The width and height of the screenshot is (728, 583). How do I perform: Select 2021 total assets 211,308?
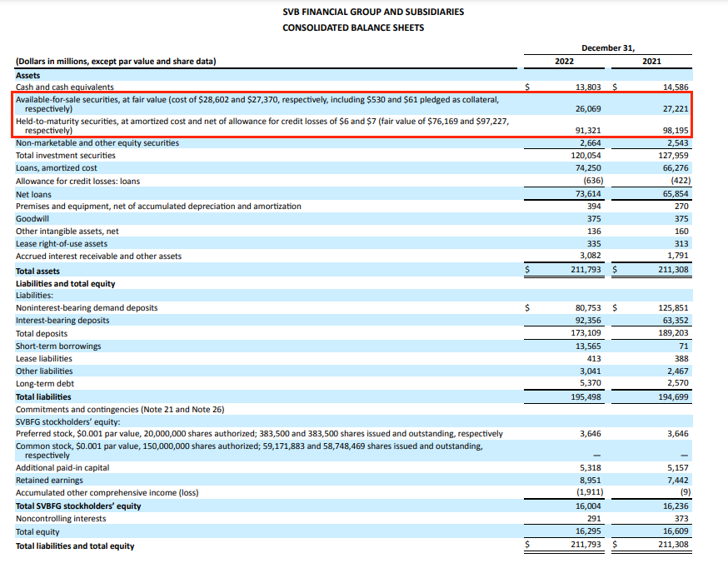click(x=673, y=269)
